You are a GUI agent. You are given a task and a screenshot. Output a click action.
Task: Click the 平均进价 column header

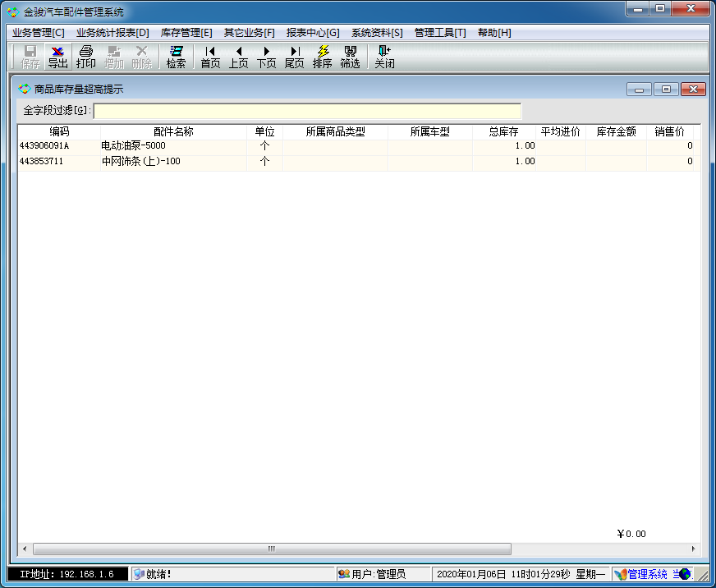pos(561,132)
